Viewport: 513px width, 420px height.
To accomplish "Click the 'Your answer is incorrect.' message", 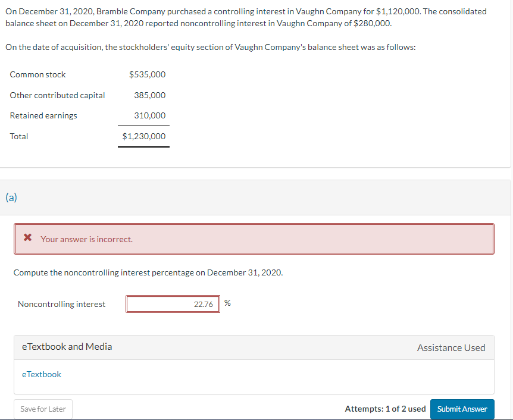I will point(87,239).
